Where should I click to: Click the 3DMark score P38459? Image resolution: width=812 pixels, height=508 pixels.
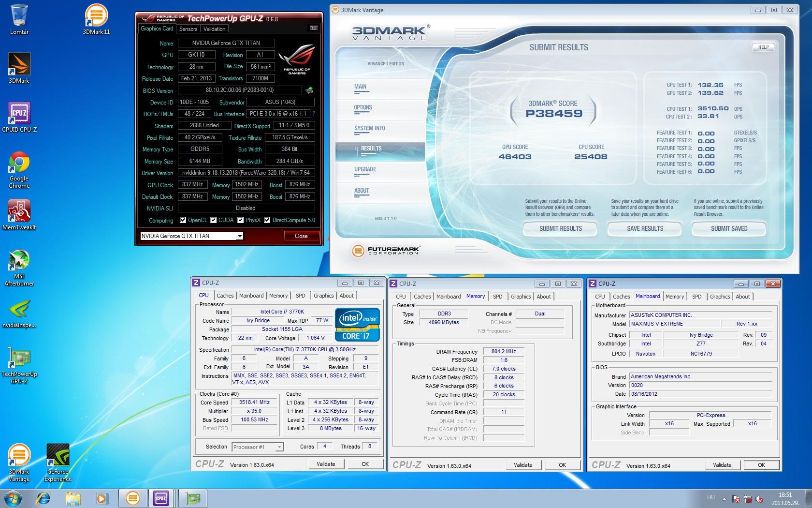tap(554, 114)
